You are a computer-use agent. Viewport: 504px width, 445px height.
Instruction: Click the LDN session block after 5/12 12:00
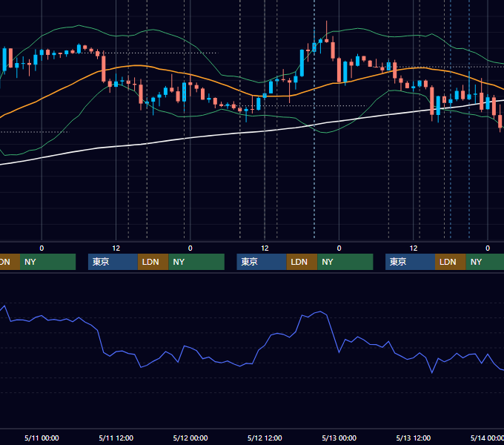click(x=302, y=262)
